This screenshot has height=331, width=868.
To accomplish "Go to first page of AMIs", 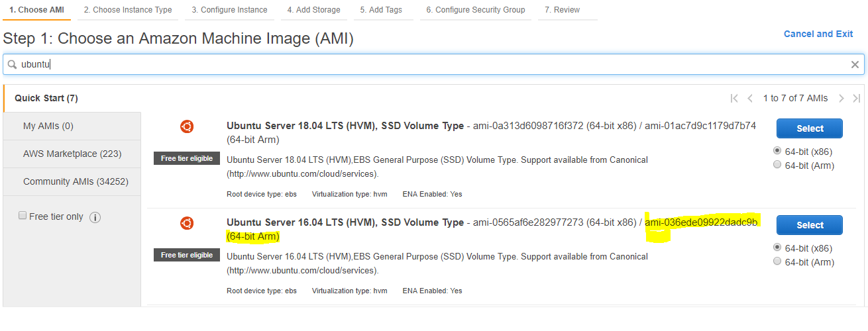I will click(734, 99).
